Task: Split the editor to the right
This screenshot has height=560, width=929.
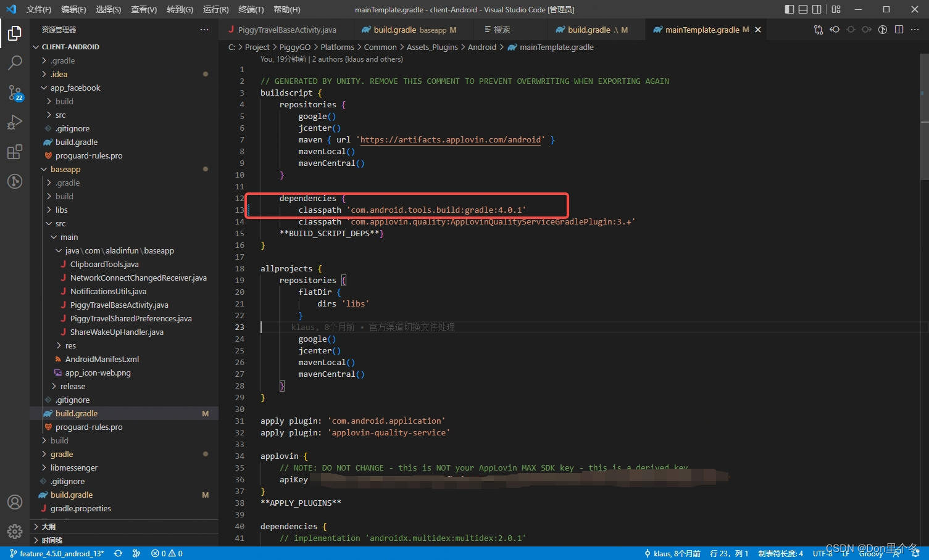Action: click(x=899, y=30)
